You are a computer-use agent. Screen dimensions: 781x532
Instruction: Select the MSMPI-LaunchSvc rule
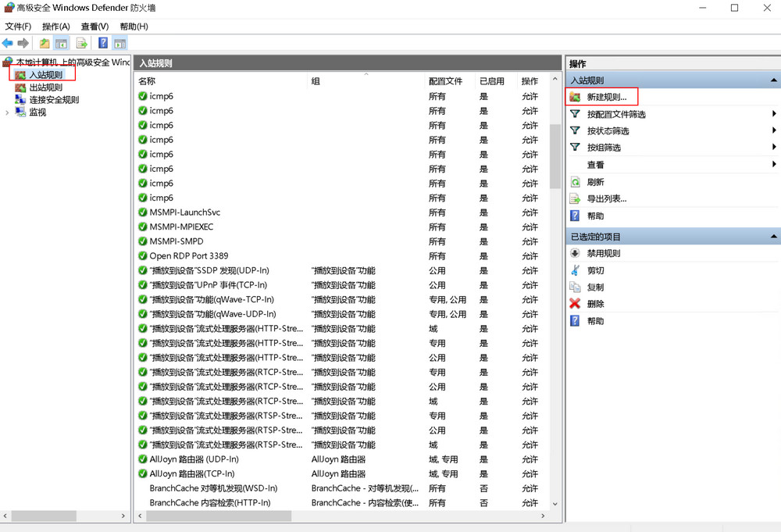pyautogui.click(x=184, y=212)
